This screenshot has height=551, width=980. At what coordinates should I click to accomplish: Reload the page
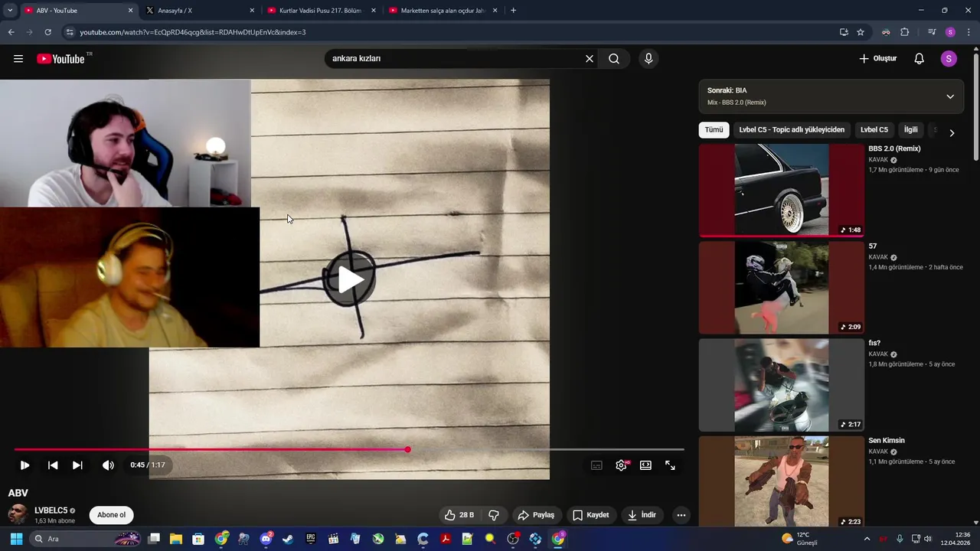(47, 32)
